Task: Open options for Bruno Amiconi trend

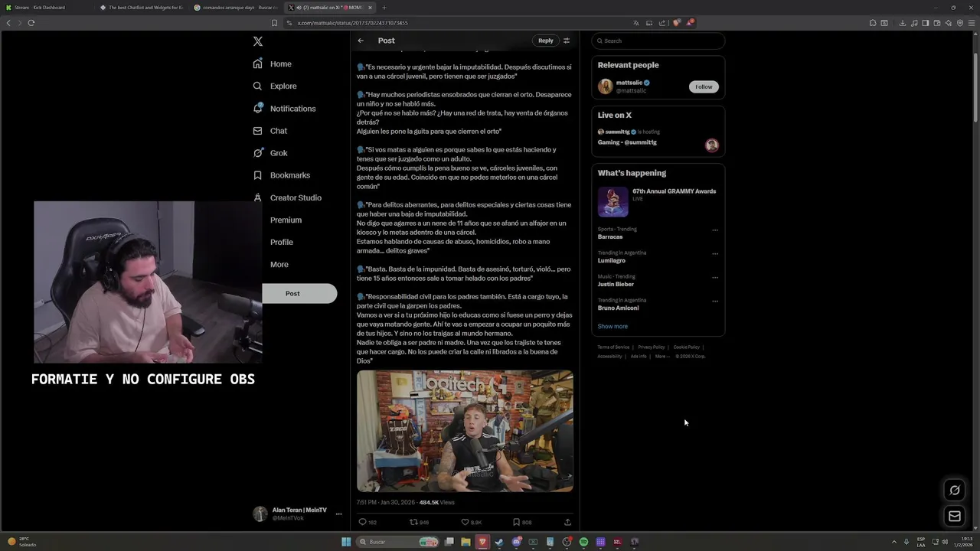Action: 715,301
